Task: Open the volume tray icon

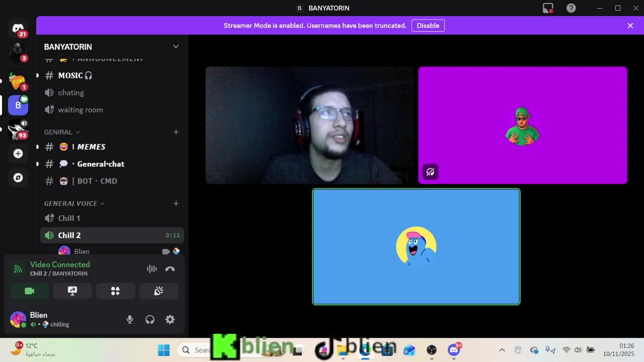Action: point(578,350)
